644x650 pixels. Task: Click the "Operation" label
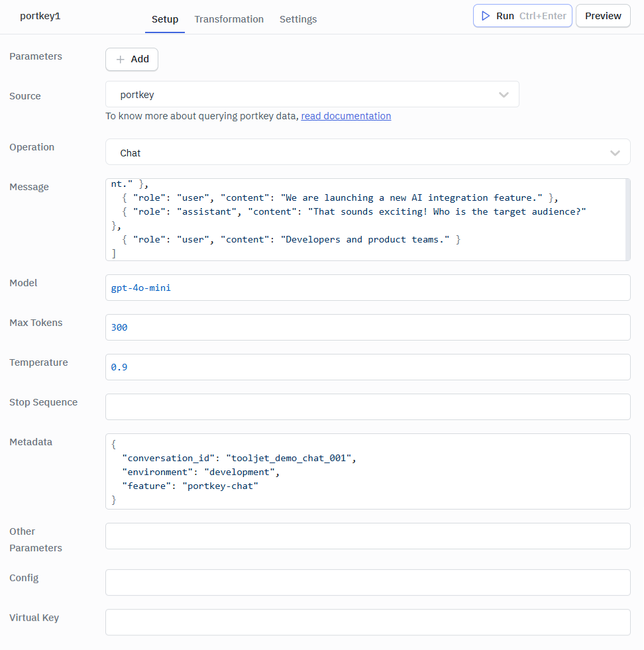tap(32, 147)
